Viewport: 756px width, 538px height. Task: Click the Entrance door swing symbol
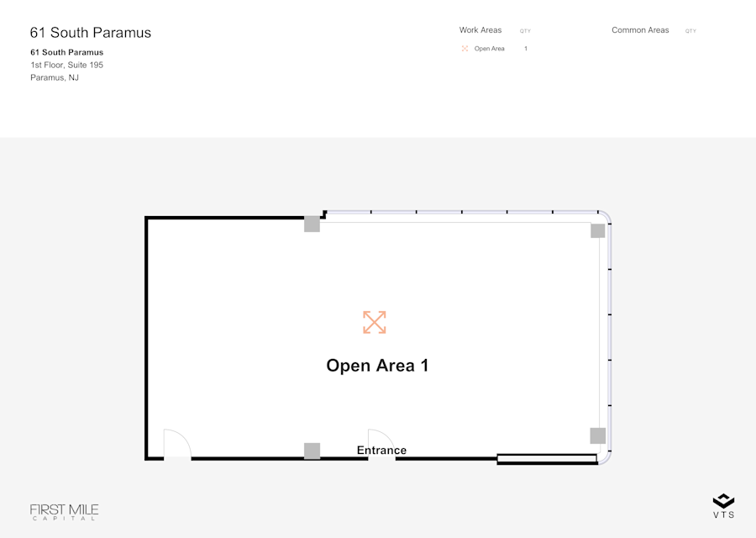click(382, 444)
